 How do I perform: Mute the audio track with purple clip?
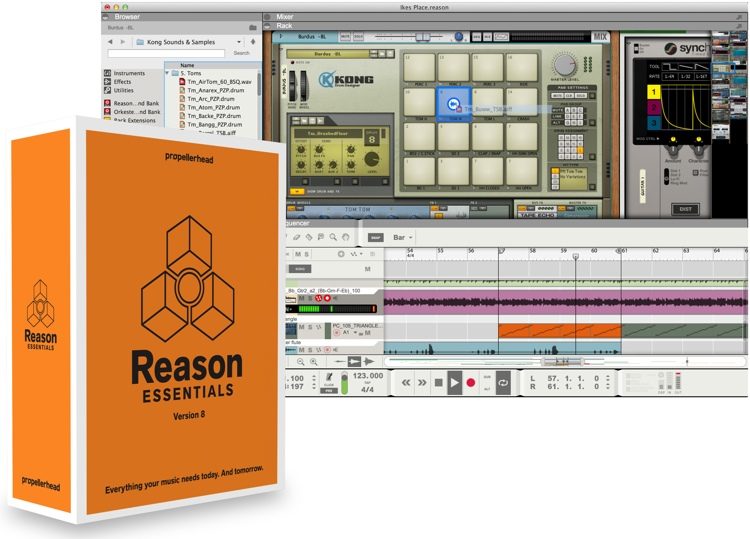click(301, 298)
